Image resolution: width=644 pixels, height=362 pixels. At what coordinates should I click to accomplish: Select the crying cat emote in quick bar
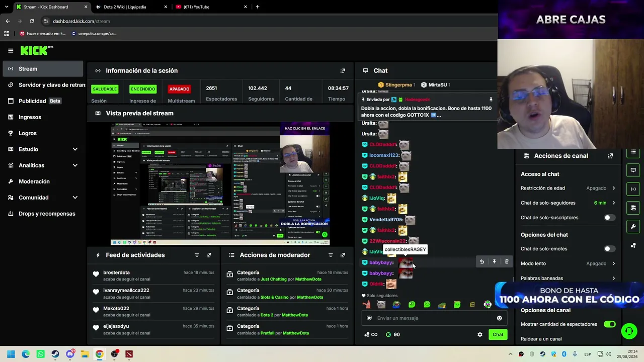click(381, 304)
